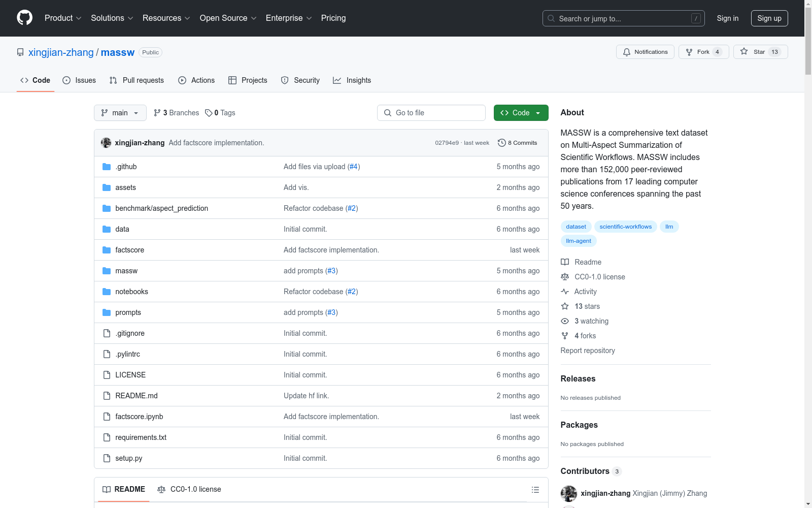Screen dimensions: 812x508
Task: Click the data folder icon
Action: (107, 229)
